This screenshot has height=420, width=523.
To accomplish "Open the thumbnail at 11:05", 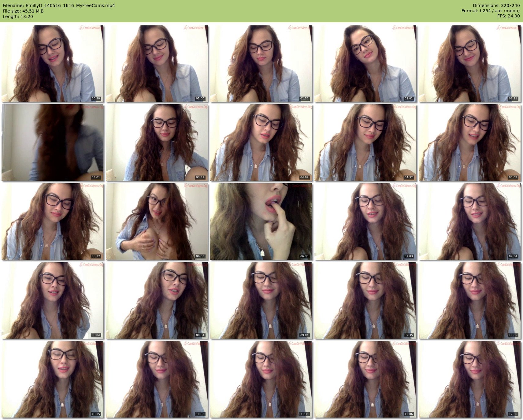I will click(x=157, y=379).
